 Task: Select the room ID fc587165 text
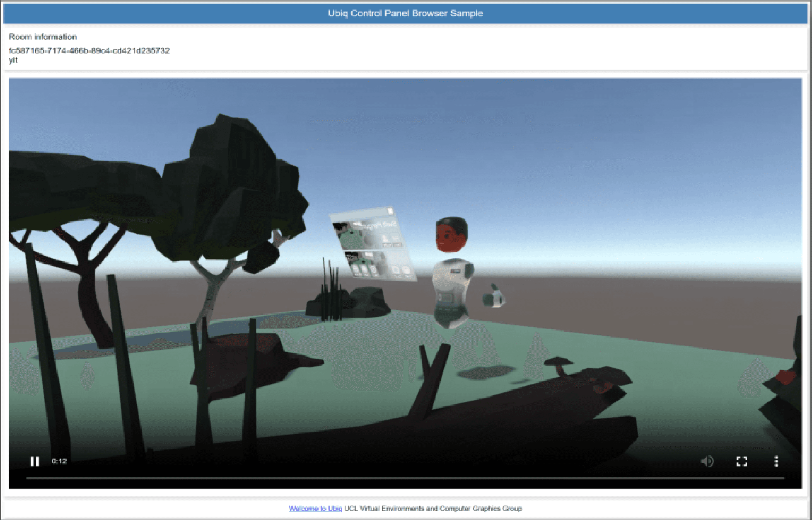[x=89, y=51]
